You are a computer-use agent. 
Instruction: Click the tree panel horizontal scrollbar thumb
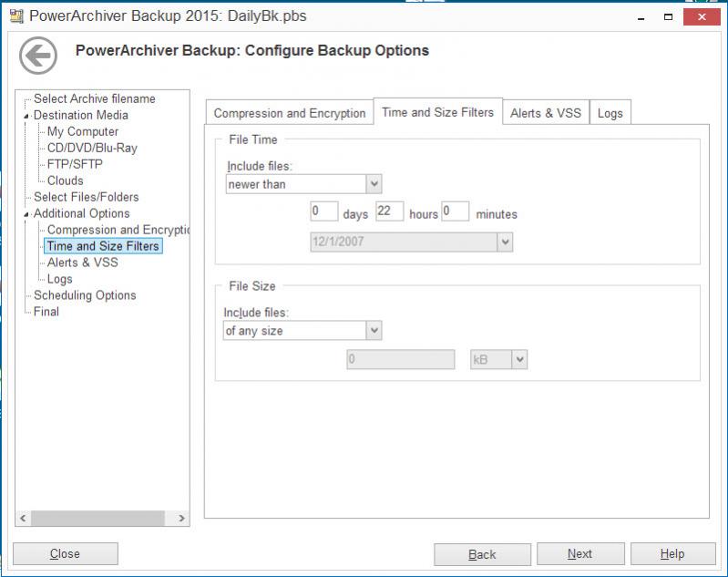(x=97, y=518)
